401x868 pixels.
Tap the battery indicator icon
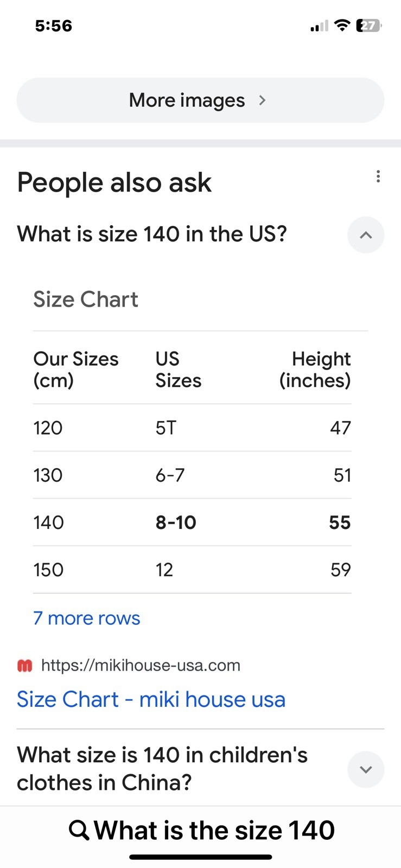(x=368, y=25)
